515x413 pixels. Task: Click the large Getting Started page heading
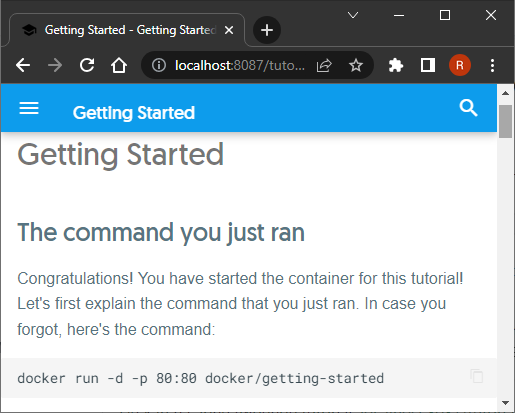[x=120, y=155]
